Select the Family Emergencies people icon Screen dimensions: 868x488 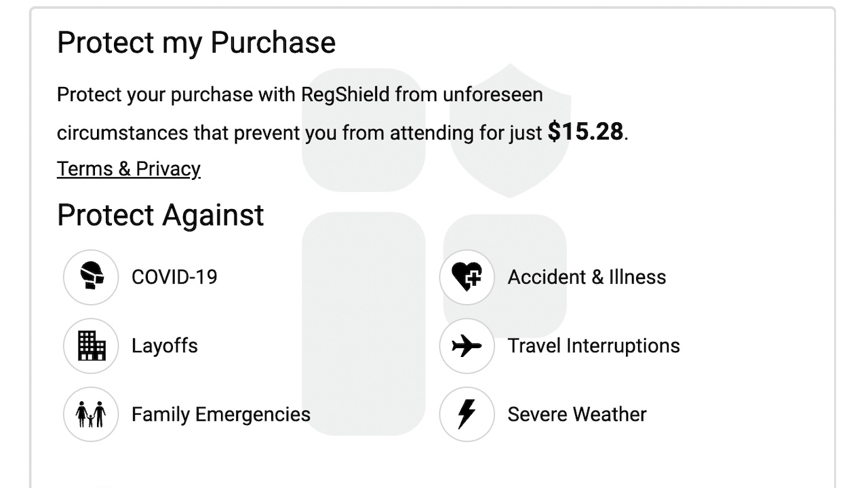point(91,414)
